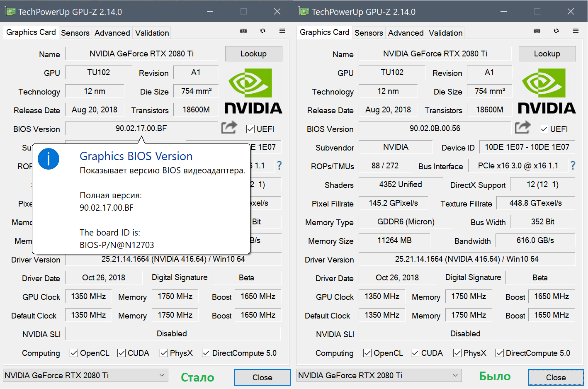The width and height of the screenshot is (588, 389).
Task: Click the BIOS Version field showing 90.02.0B.00.56
Action: [435, 128]
